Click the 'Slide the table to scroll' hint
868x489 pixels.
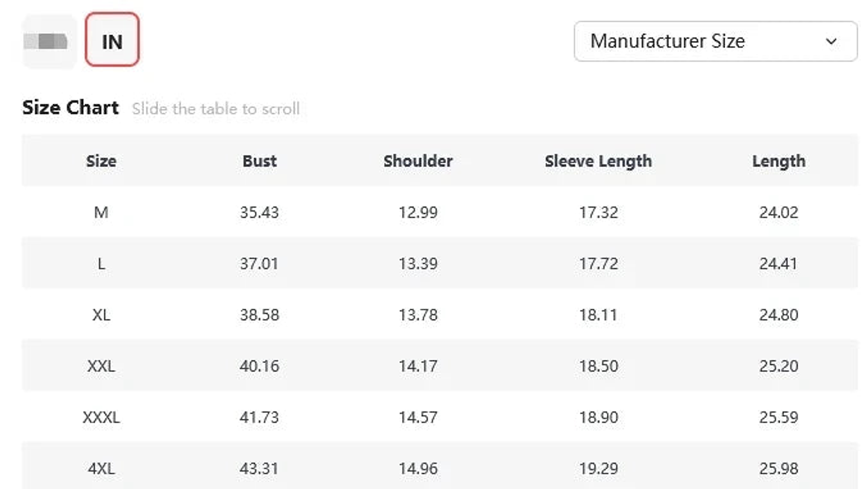pyautogui.click(x=215, y=109)
